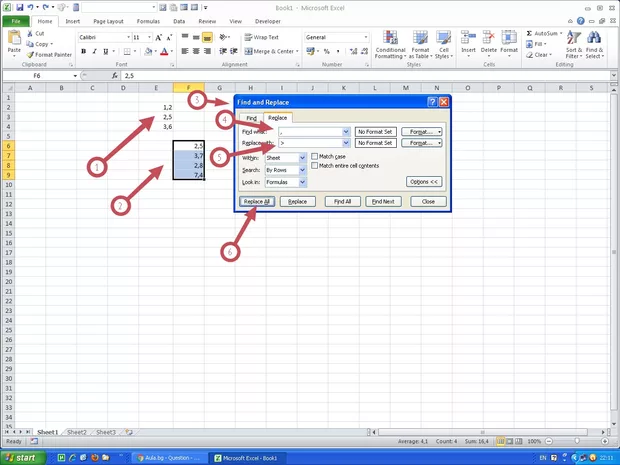
Task: Open the Formulas ribbon tab
Action: click(148, 20)
